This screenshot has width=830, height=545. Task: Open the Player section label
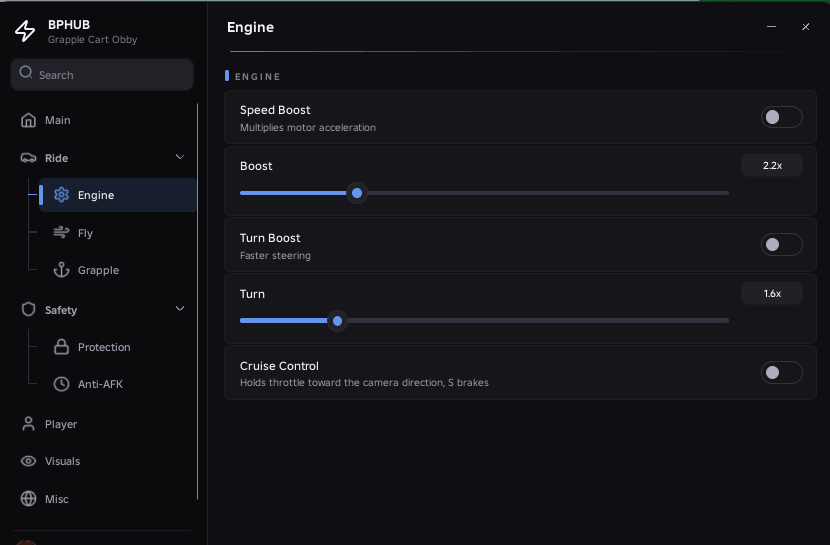(x=61, y=424)
